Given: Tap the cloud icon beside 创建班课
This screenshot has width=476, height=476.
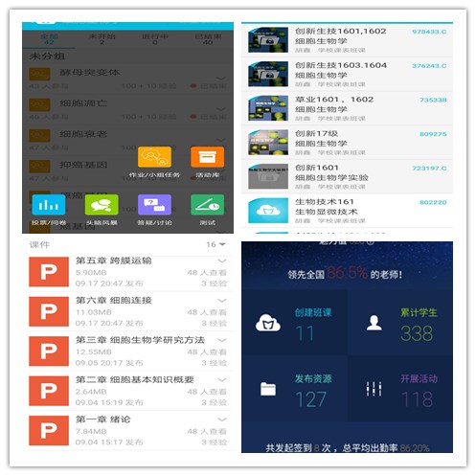Looking at the screenshot, I should (x=268, y=323).
